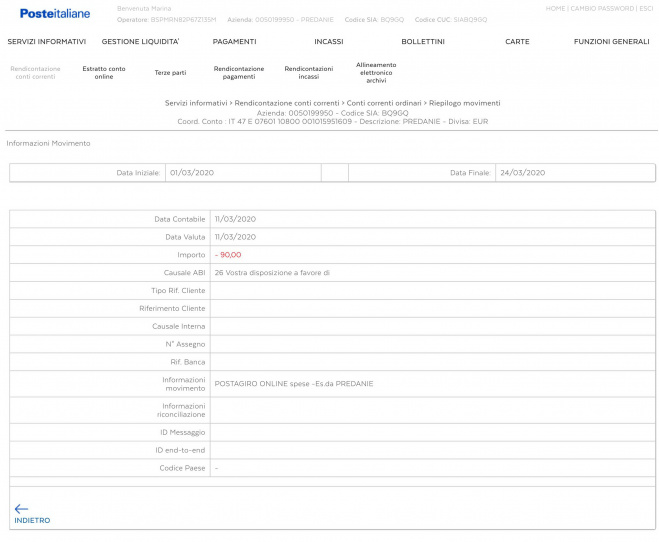The width and height of the screenshot is (659, 542).
Task: Open the PAGAMENTI menu
Action: [x=234, y=42]
